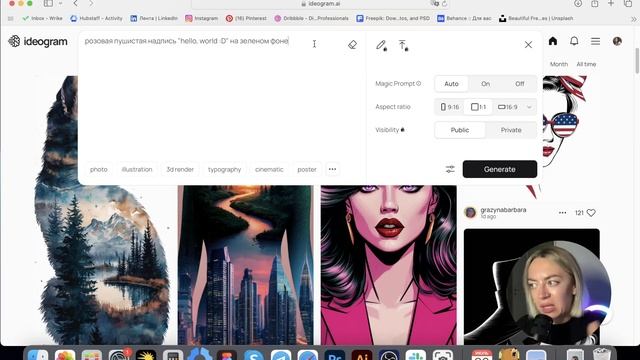
Task: Go to home via house icon
Action: [x=553, y=41]
